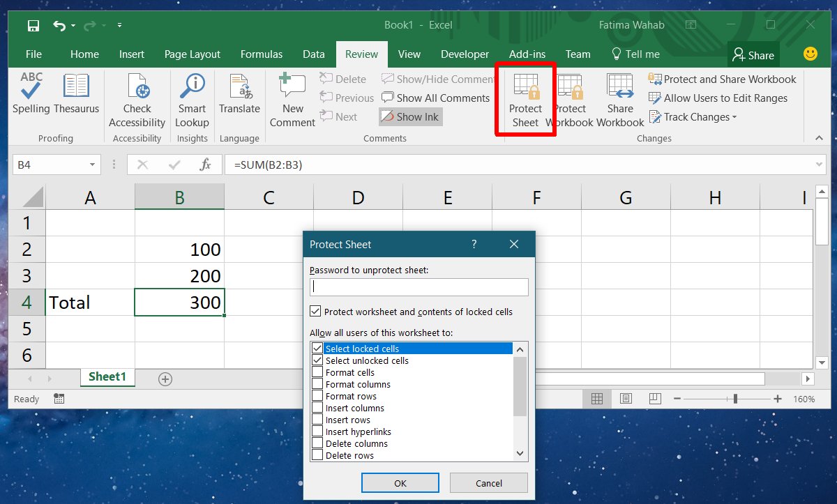Collapse the ribbon with the arrow
Image resolution: width=837 pixels, height=504 pixels.
pyautogui.click(x=819, y=138)
